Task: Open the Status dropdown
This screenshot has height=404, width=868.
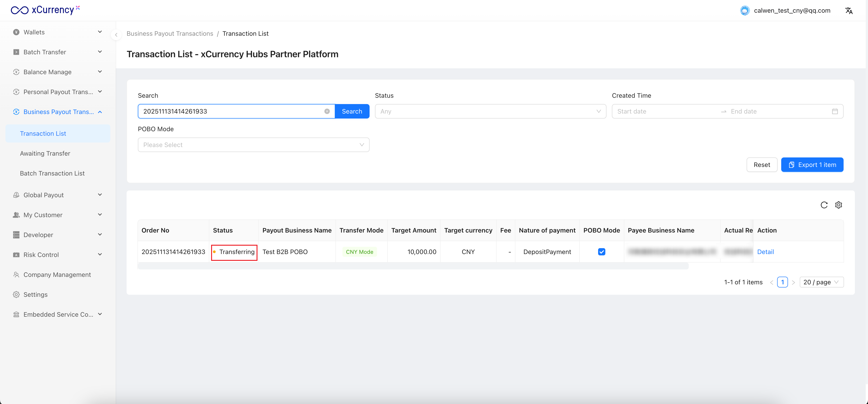Action: pyautogui.click(x=490, y=111)
